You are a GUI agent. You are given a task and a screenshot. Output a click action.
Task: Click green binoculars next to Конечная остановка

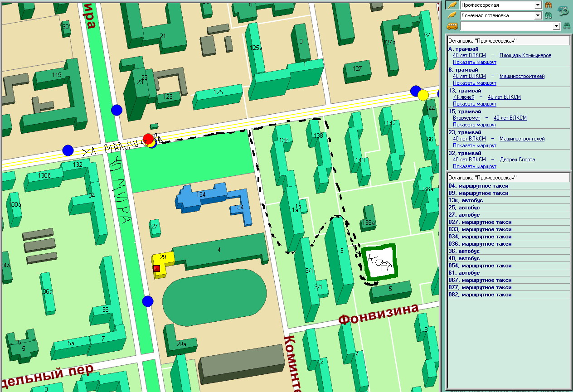pyautogui.click(x=549, y=15)
